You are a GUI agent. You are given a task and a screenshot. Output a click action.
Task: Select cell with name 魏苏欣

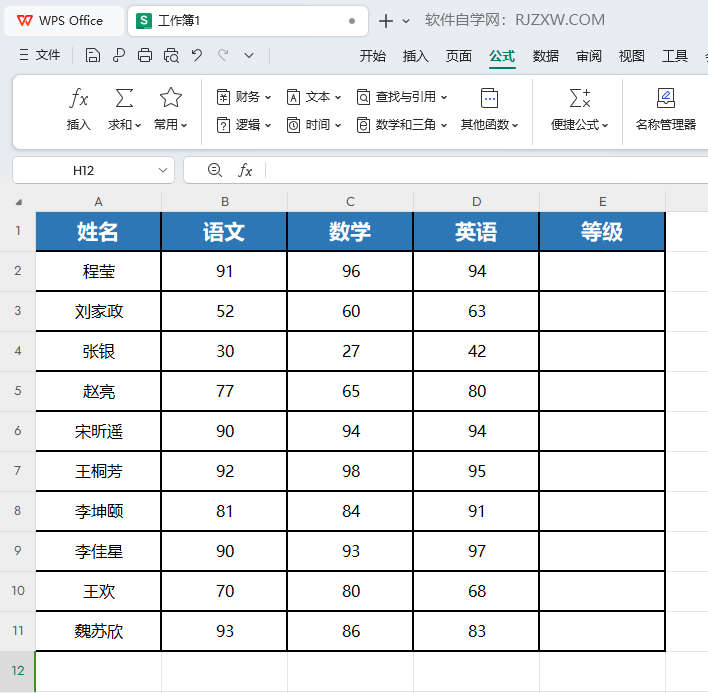click(98, 631)
